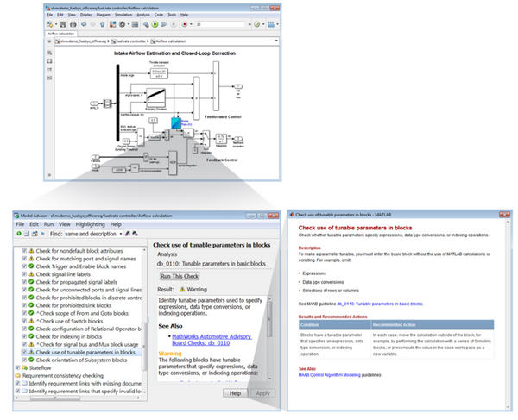Viewport: 518px width, 420px height.
Task: Open the Run menu in Model Advisor
Action: 48,224
